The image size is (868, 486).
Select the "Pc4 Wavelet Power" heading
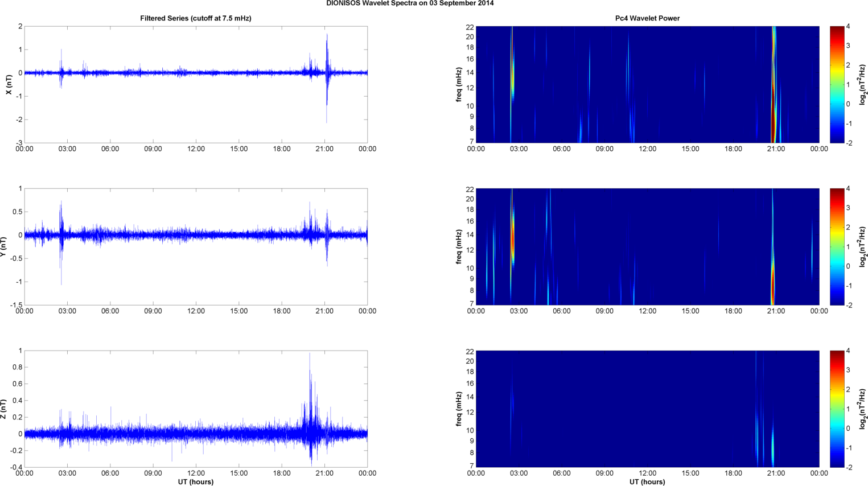pyautogui.click(x=647, y=18)
